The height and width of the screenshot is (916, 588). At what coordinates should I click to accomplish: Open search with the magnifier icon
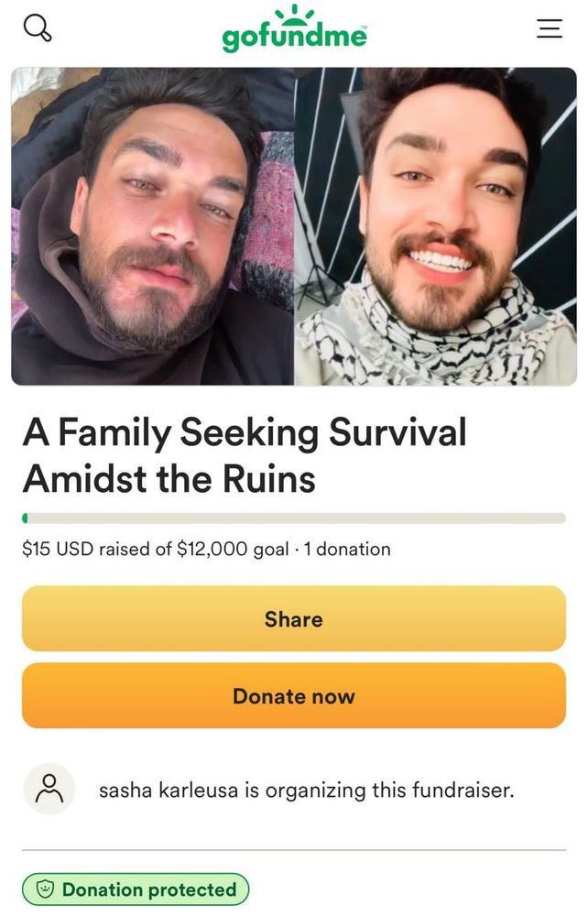tap(38, 27)
